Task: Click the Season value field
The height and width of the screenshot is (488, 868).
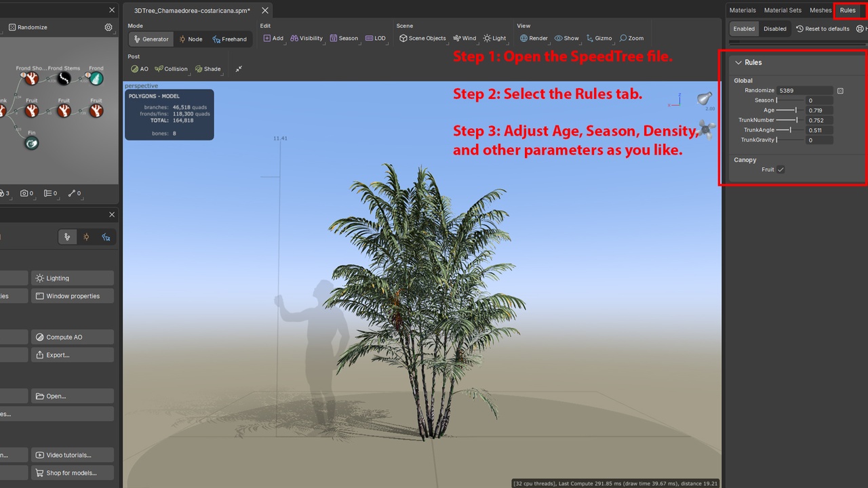Action: 820,100
